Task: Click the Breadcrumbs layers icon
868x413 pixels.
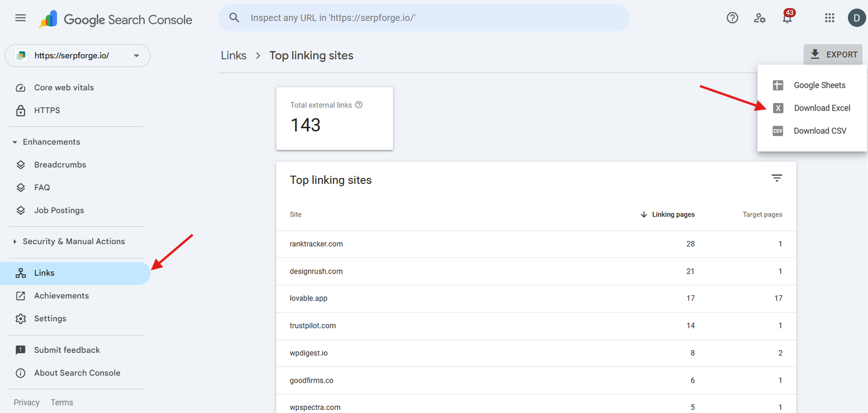Action: point(21,165)
